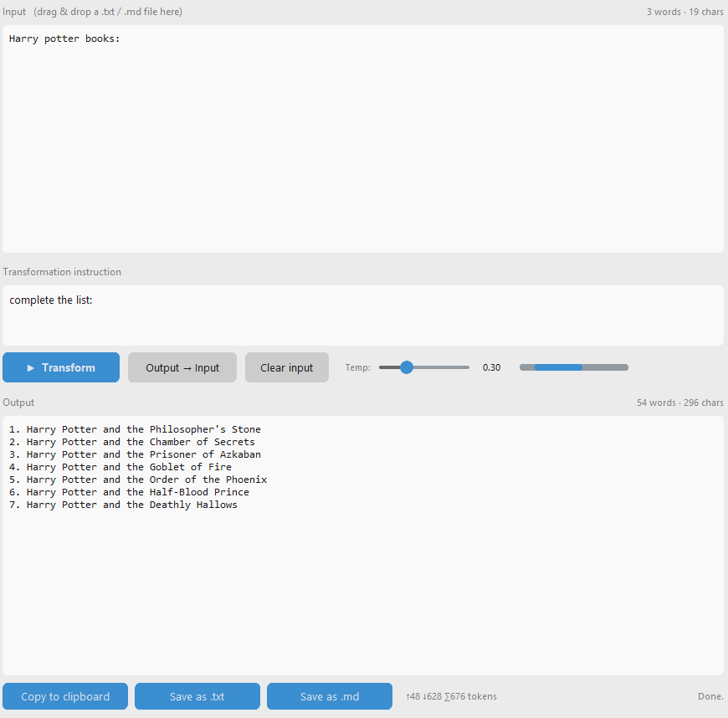
Task: Click inside the Transformation instruction field
Action: [x=363, y=315]
